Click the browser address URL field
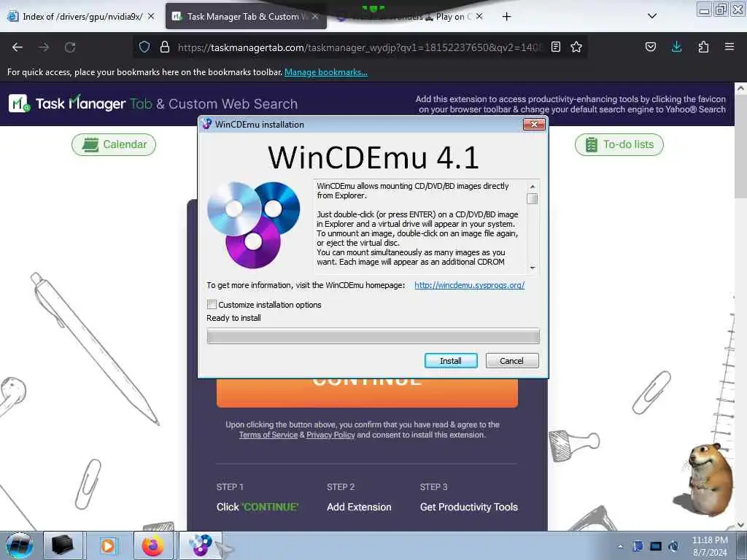Viewport: 747px width, 560px height. tap(360, 47)
